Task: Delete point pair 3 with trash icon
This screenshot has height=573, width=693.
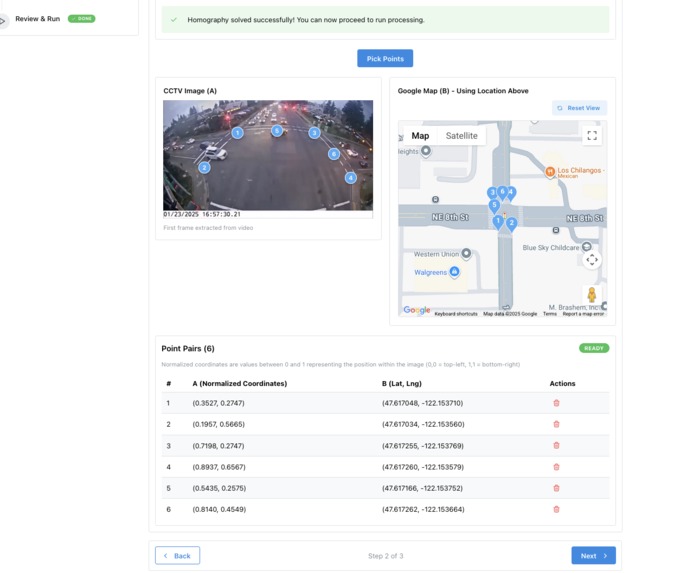Action: (556, 445)
